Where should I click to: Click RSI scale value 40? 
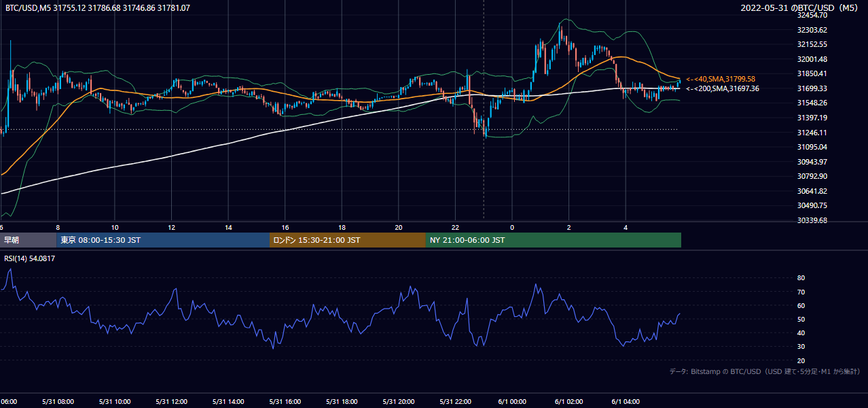pos(801,333)
